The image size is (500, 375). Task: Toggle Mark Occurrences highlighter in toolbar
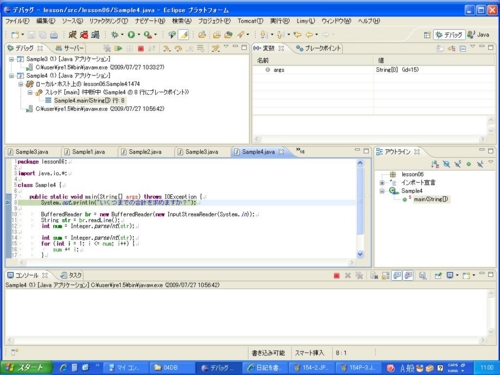(184, 35)
